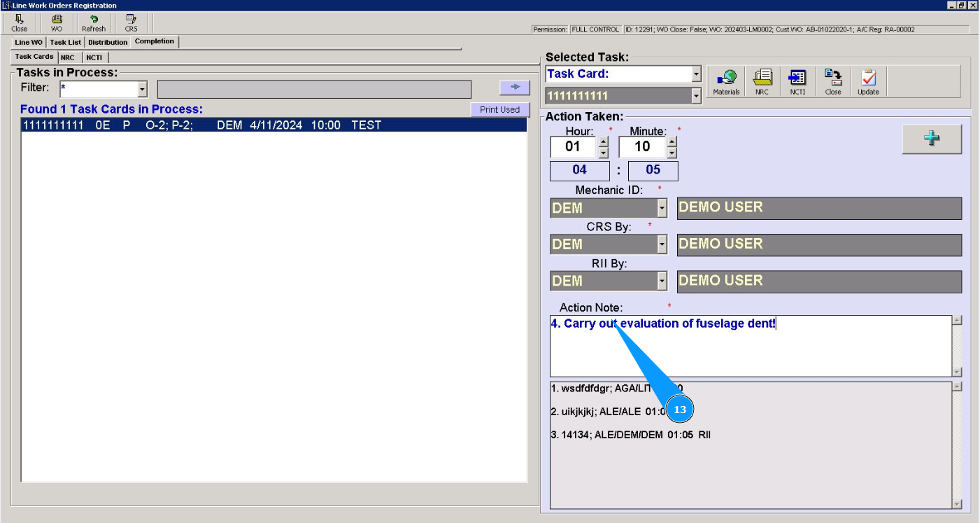Click the total minutes field showing 05

(x=653, y=169)
